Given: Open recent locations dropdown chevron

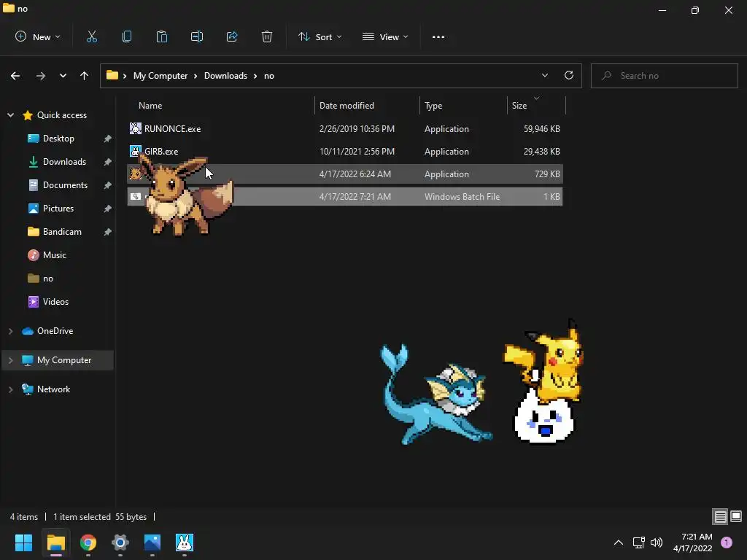Looking at the screenshot, I should [63, 76].
